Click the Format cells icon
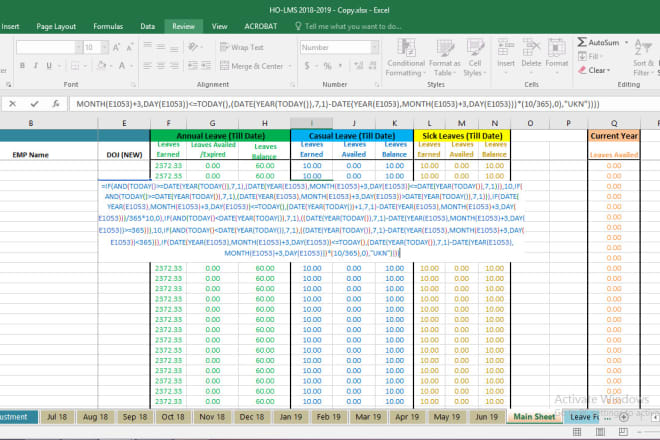 556,47
